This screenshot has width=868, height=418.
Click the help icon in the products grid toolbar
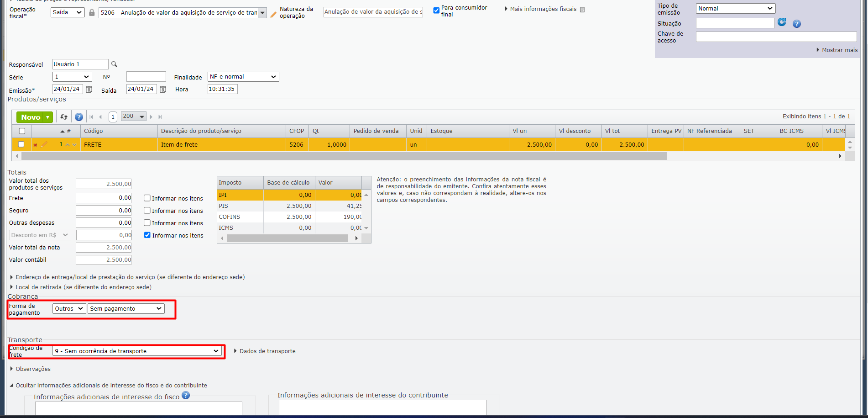(x=79, y=117)
